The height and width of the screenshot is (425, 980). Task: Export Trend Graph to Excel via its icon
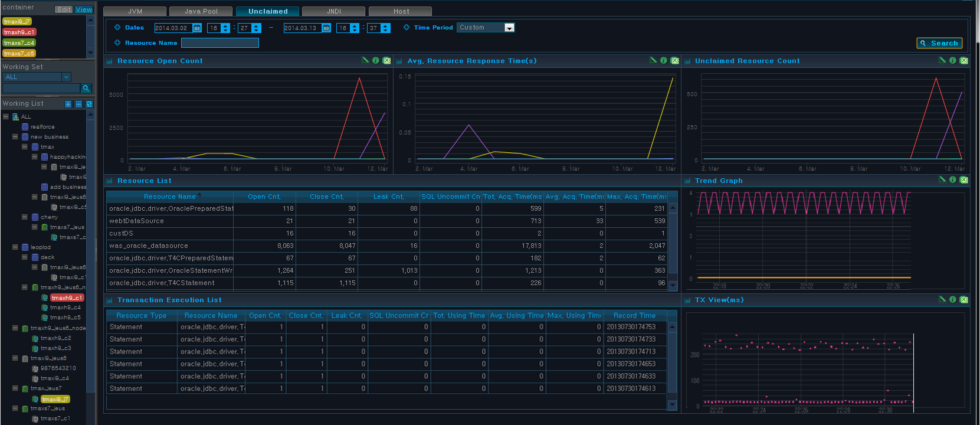pyautogui.click(x=964, y=180)
